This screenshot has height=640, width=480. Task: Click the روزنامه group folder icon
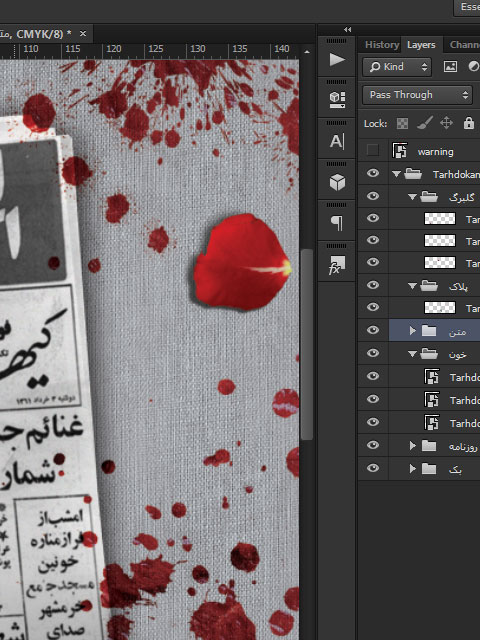pos(429,445)
